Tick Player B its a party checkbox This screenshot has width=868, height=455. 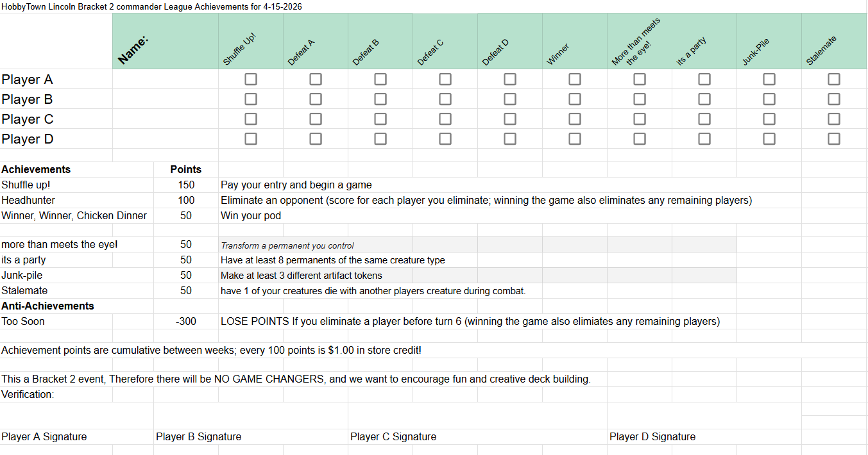(x=704, y=99)
